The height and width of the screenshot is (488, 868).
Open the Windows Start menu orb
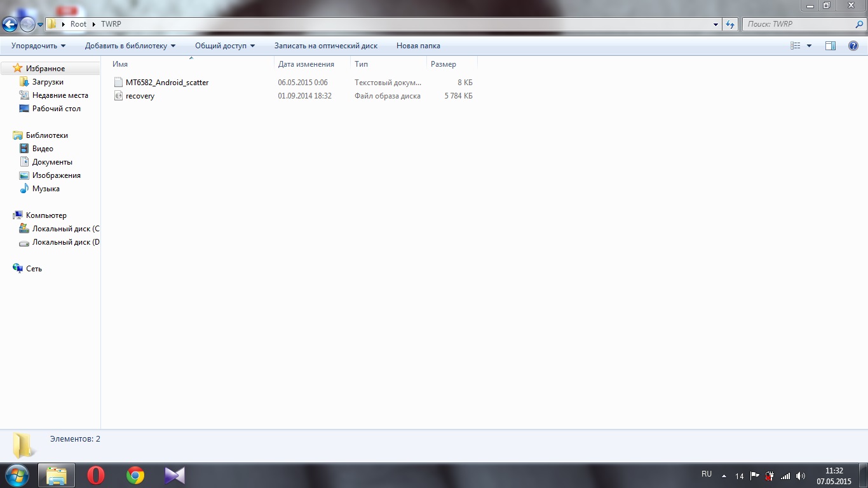pyautogui.click(x=17, y=475)
